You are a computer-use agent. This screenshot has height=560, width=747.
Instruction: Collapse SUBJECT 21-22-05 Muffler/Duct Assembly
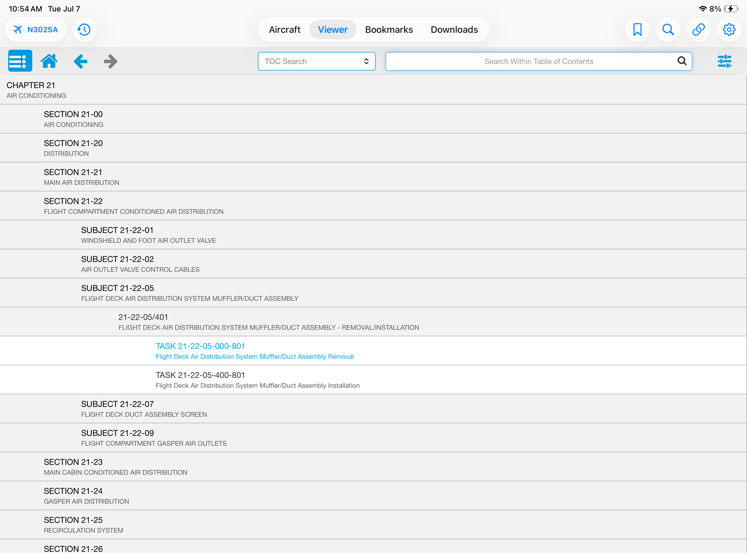point(373,293)
